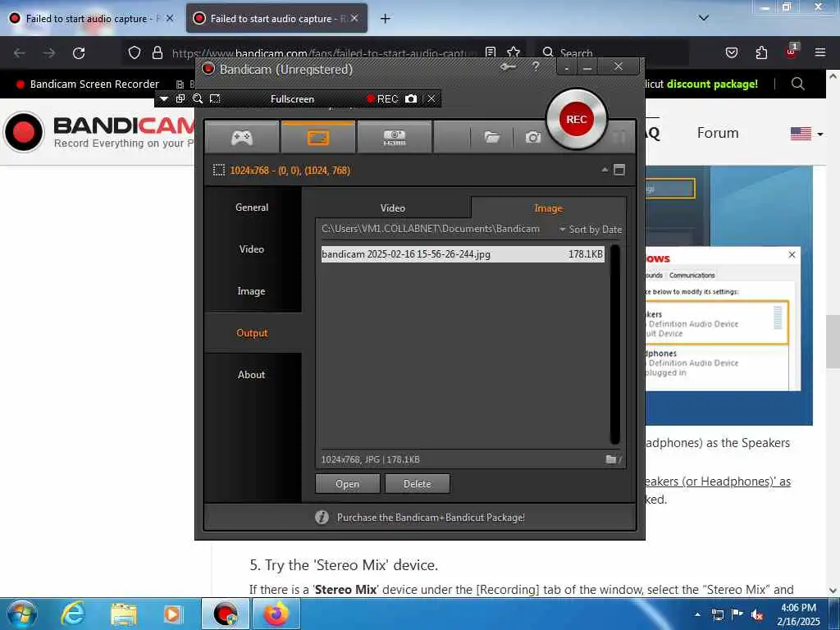Click the Firefox Search field
This screenshot has width=840, height=630.
point(612,53)
